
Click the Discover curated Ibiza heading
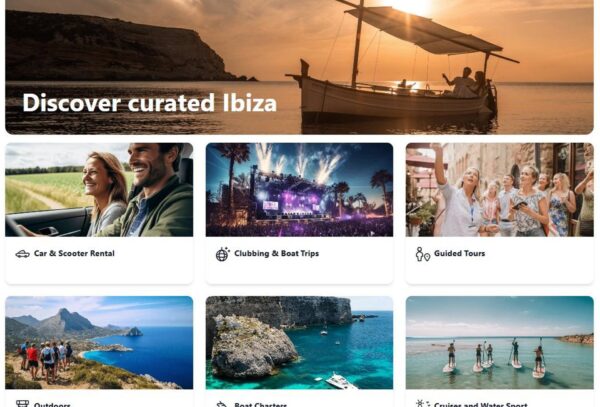click(150, 103)
